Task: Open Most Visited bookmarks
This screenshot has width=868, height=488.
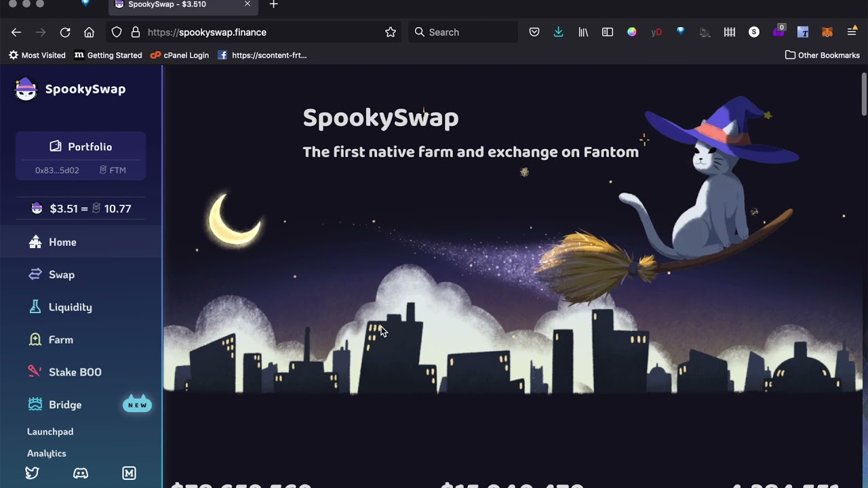Action: coord(37,55)
